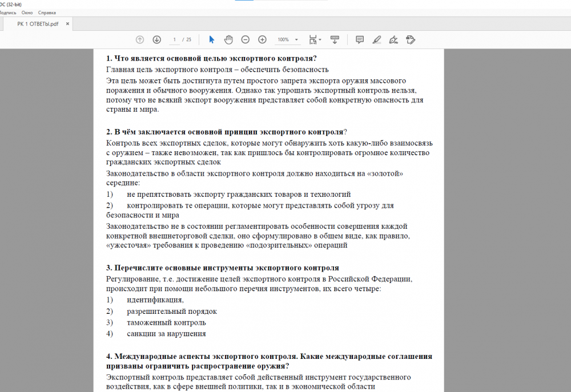Expand the page fit options dropdown
This screenshot has width=571, height=392.
coord(315,39)
